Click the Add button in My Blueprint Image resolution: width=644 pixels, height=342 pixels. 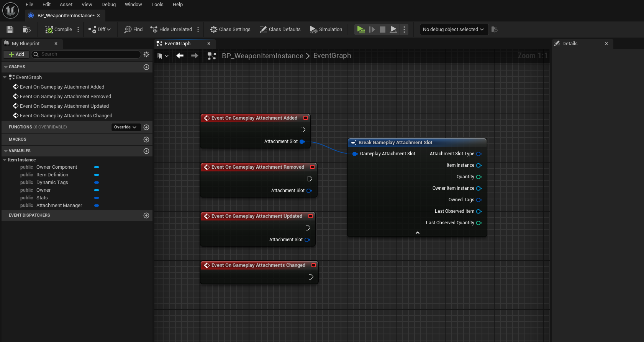click(x=16, y=54)
